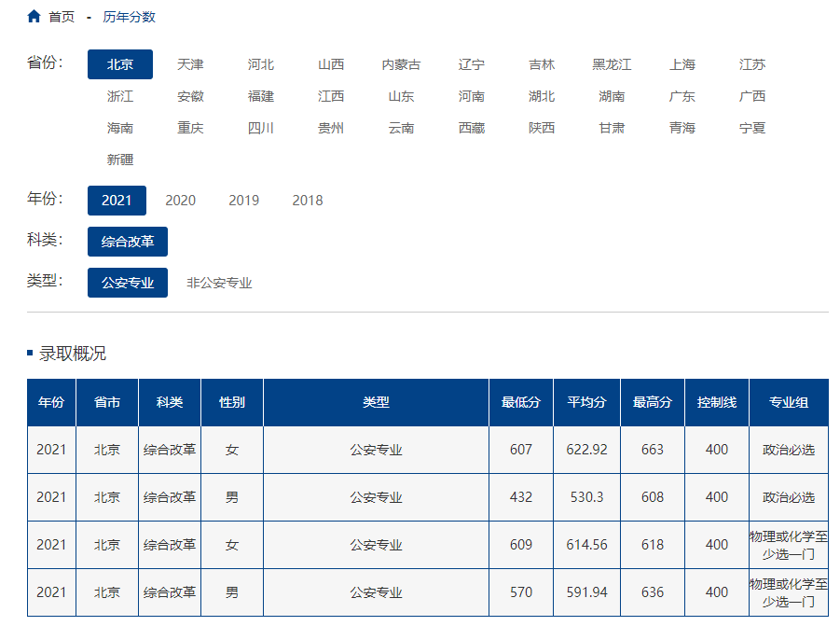Viewport: 840px width, 640px height.
Task: Pick 新疆 from province options
Action: pos(120,160)
